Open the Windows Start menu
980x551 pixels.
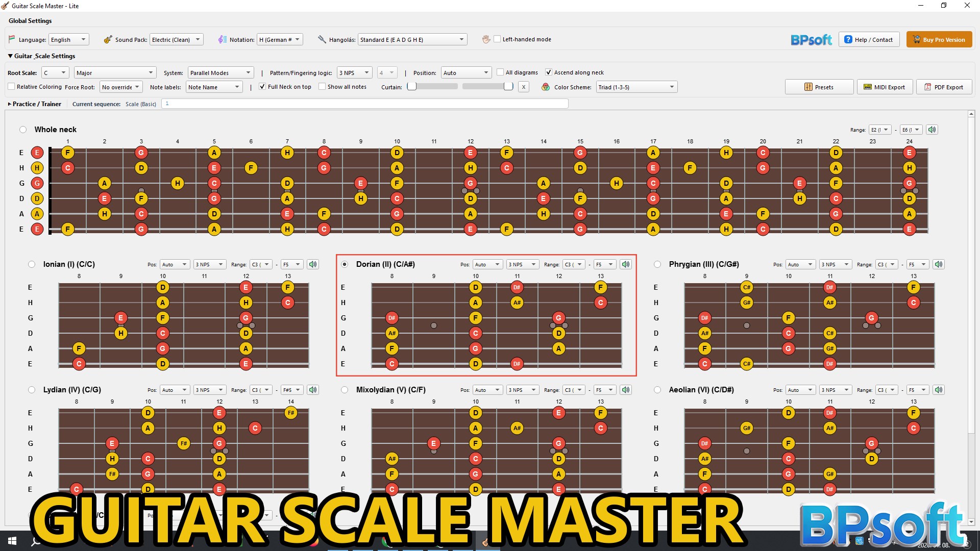click(12, 541)
